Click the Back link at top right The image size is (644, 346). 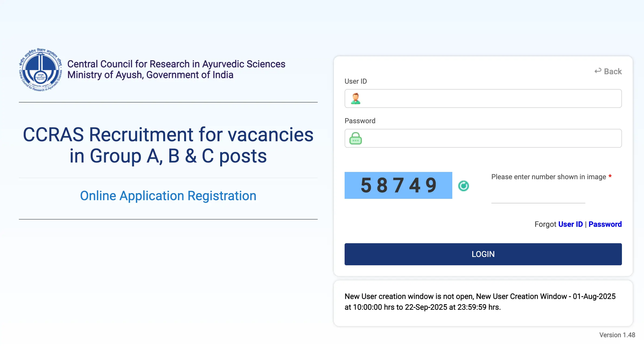coord(613,71)
